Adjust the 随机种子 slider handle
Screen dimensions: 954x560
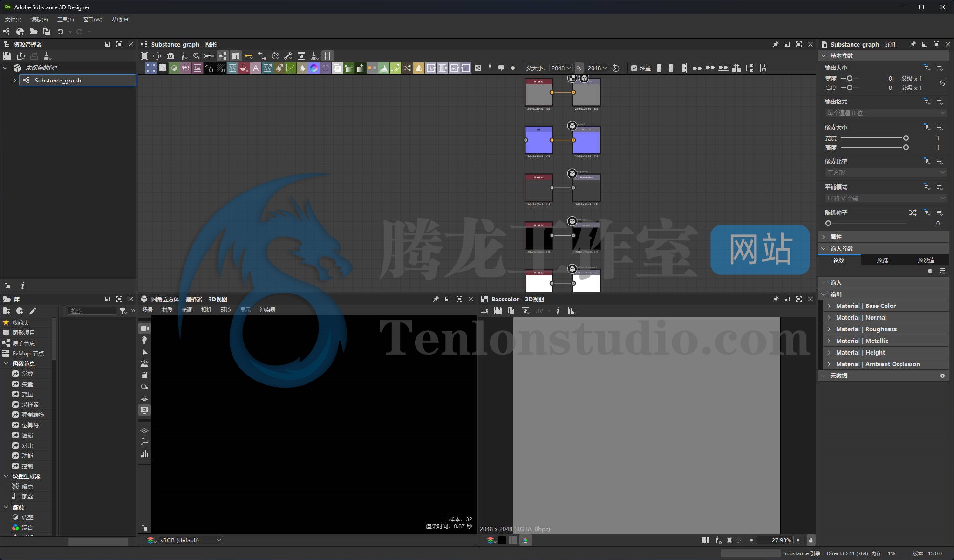pyautogui.click(x=828, y=223)
